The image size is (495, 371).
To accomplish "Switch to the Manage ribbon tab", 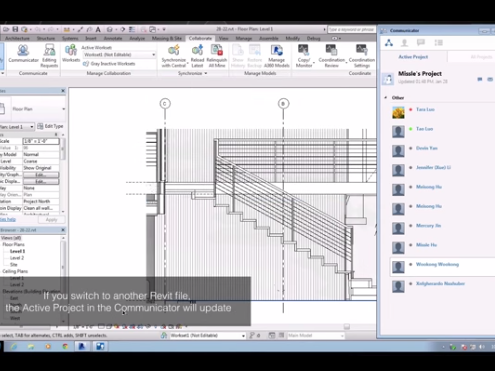I will 244,38.
